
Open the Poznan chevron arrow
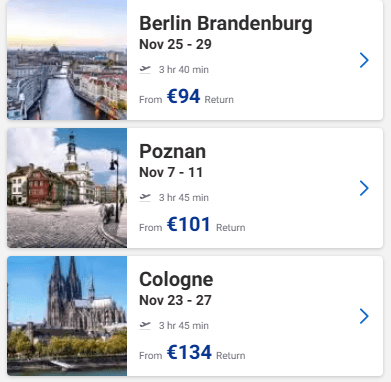click(x=364, y=188)
